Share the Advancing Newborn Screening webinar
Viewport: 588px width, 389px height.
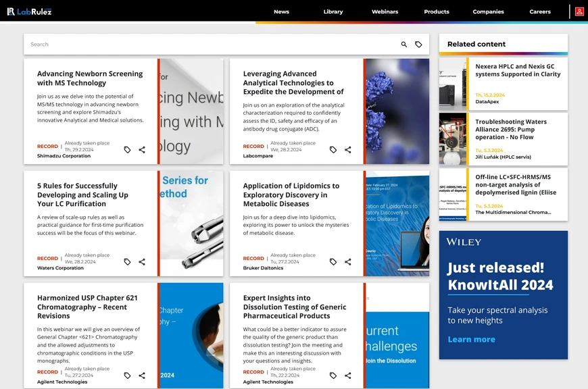142,150
